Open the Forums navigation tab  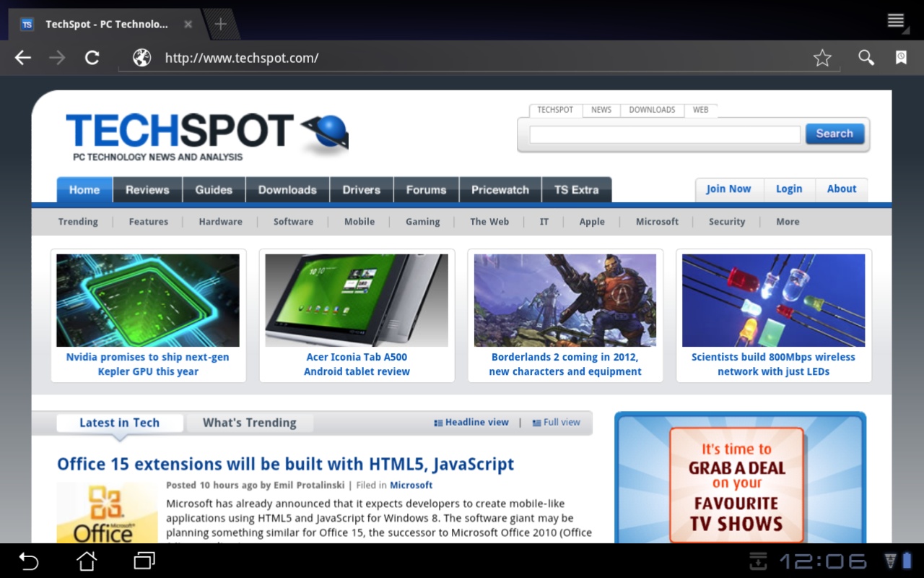click(426, 190)
